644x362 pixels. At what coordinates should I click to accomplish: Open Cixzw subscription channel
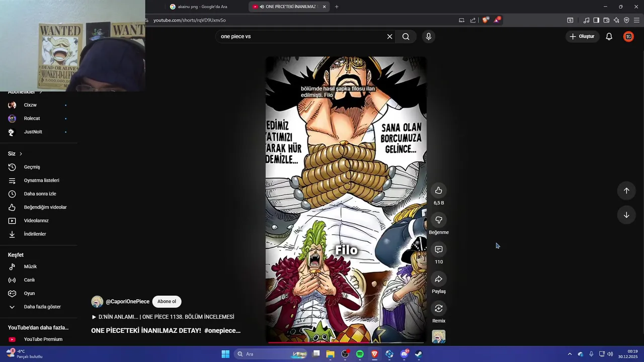click(x=30, y=105)
